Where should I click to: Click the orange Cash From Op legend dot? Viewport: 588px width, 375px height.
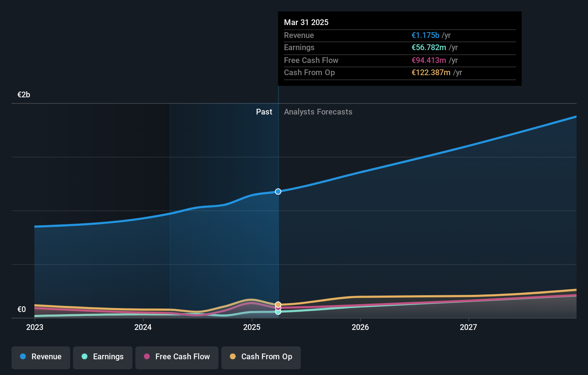pos(233,356)
